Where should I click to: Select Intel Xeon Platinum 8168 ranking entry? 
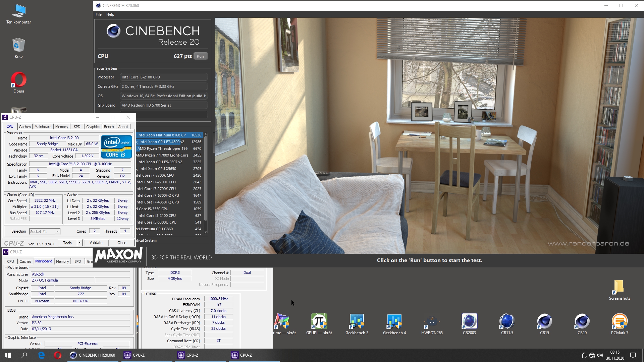coord(169,135)
